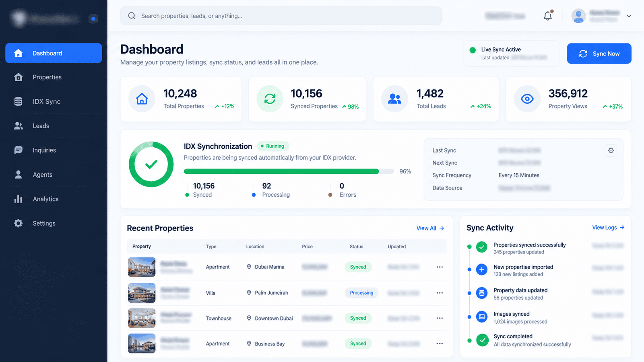The image size is (644, 362).
Task: Click the Every 15 Minutes sync frequency value
Action: tap(519, 175)
